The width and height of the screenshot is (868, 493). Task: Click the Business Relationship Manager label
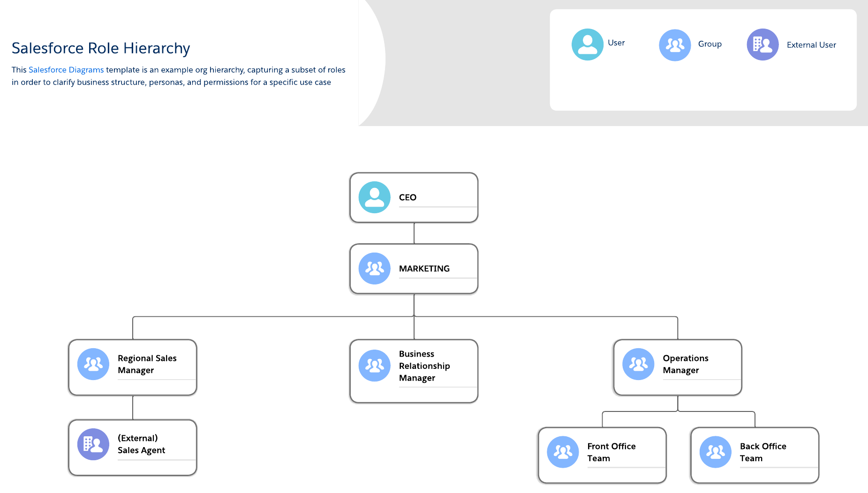(x=424, y=366)
